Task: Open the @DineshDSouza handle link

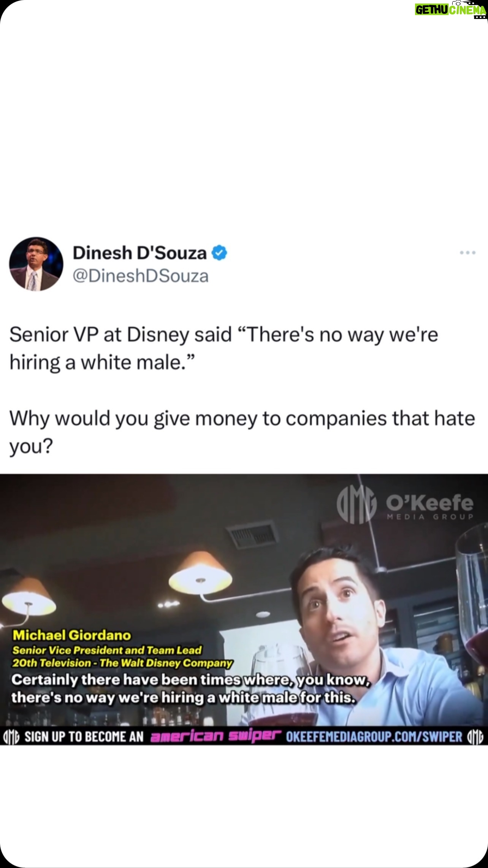Action: (x=141, y=276)
